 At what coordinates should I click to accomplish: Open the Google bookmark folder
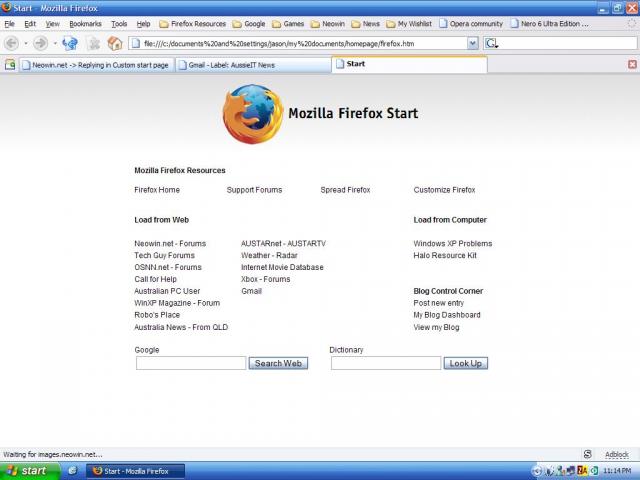coord(249,24)
